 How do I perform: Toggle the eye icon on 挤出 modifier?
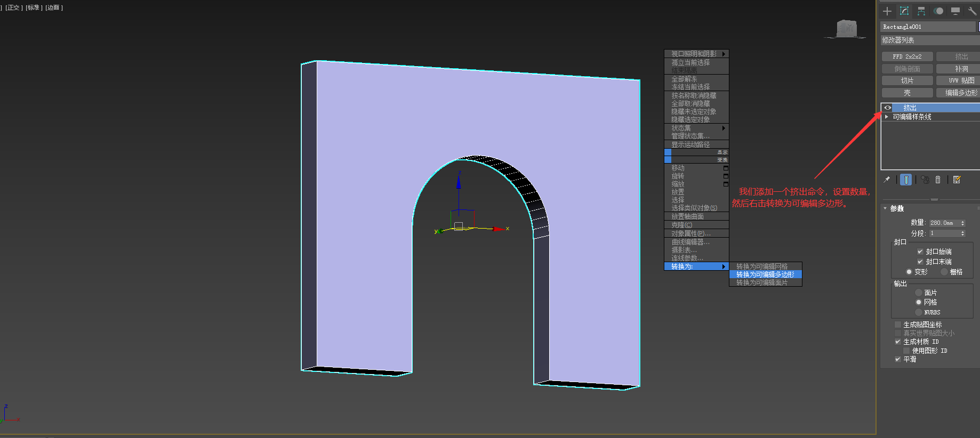point(888,108)
